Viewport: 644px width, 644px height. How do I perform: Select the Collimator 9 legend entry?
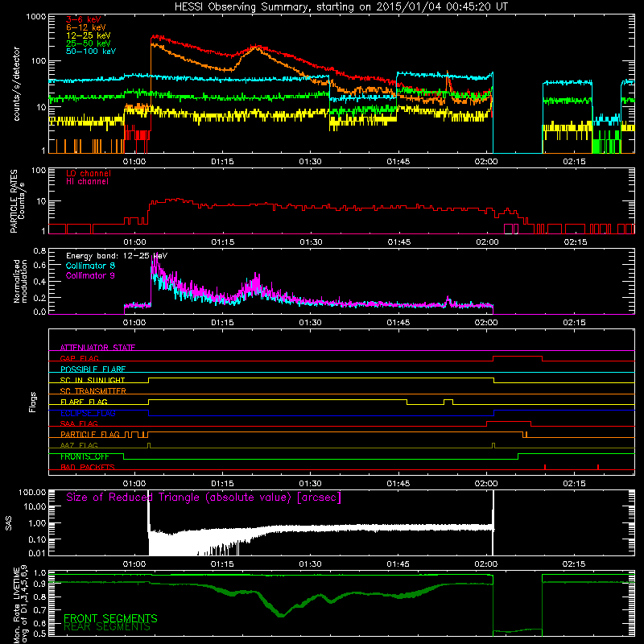(90, 275)
